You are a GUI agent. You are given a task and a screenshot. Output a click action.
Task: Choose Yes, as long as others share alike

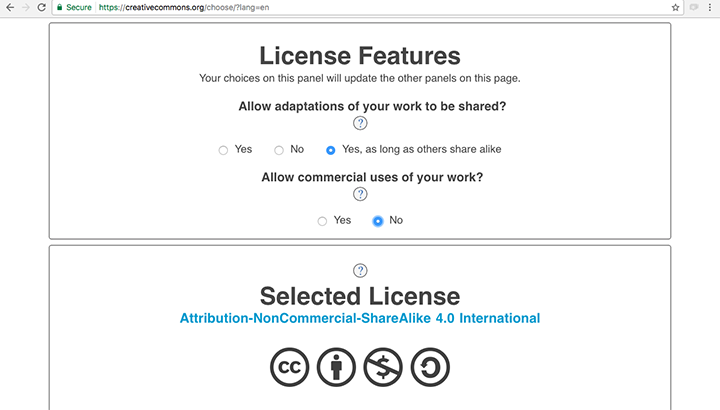coord(331,150)
